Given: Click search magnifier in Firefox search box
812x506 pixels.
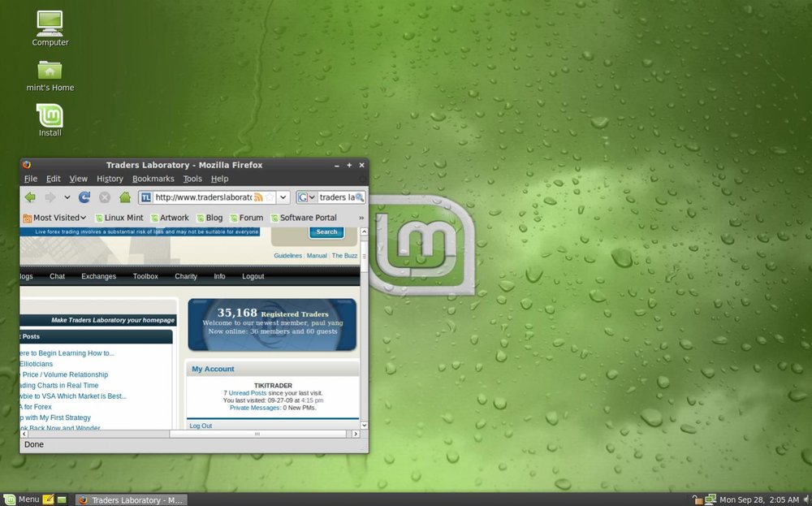Looking at the screenshot, I should (x=360, y=197).
